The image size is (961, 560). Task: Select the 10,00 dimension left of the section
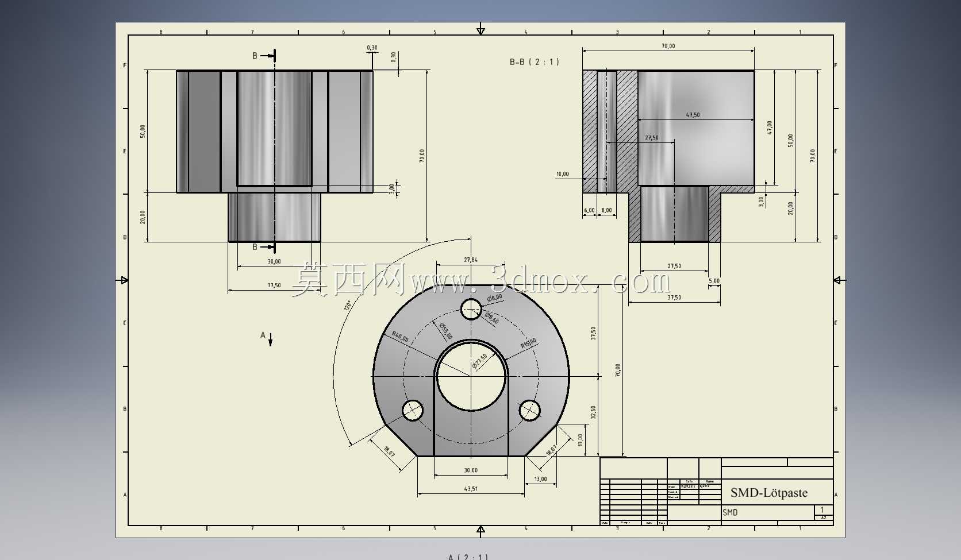coord(562,174)
